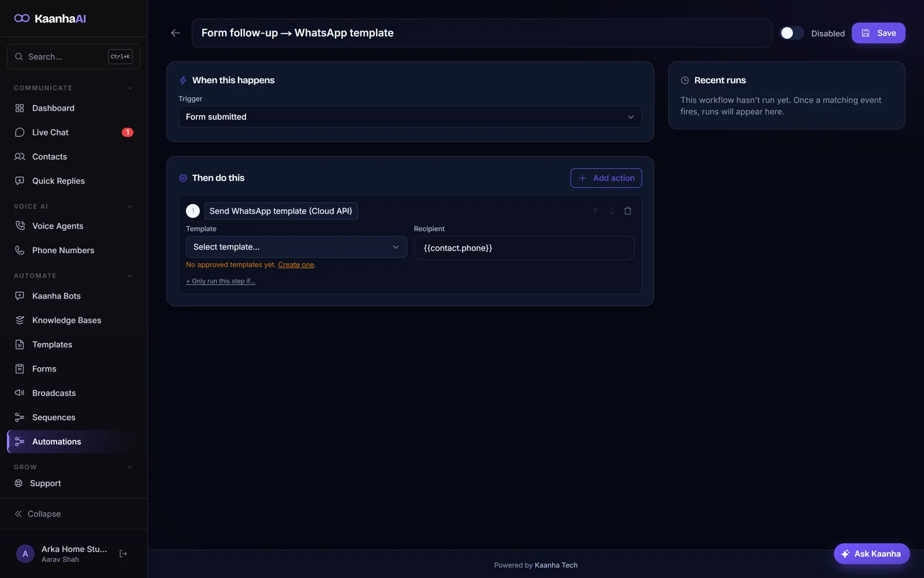924x578 pixels.
Task: Click the When this happens lightning icon
Action: coord(183,80)
